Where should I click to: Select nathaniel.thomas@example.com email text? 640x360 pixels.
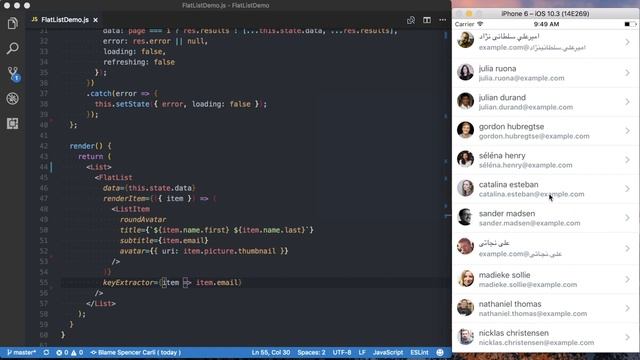coord(533,314)
